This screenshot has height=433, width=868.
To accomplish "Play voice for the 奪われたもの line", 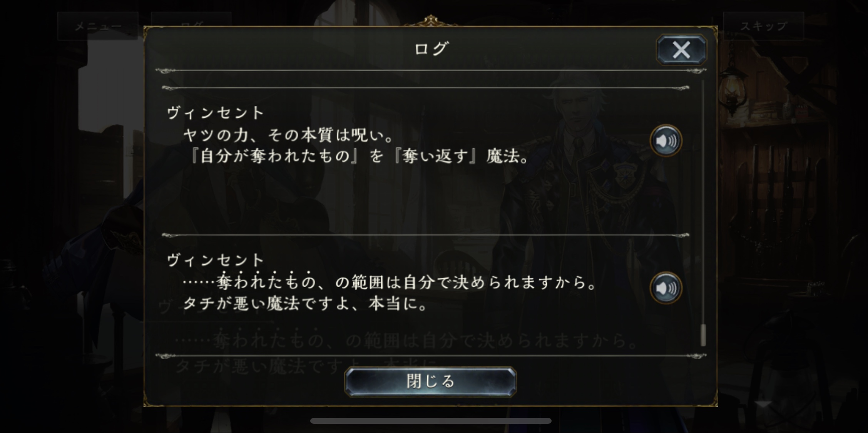I will tap(666, 288).
